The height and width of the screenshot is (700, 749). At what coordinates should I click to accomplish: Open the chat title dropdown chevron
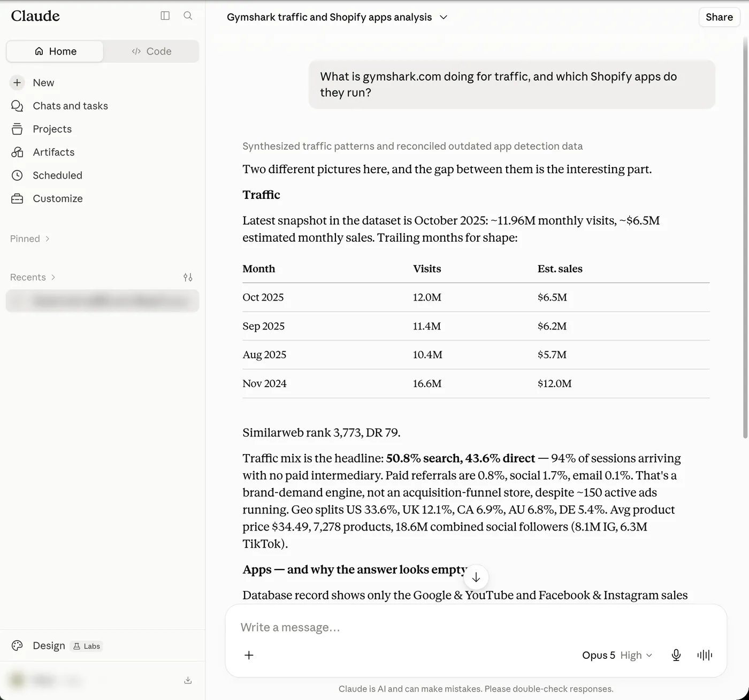[x=444, y=17]
